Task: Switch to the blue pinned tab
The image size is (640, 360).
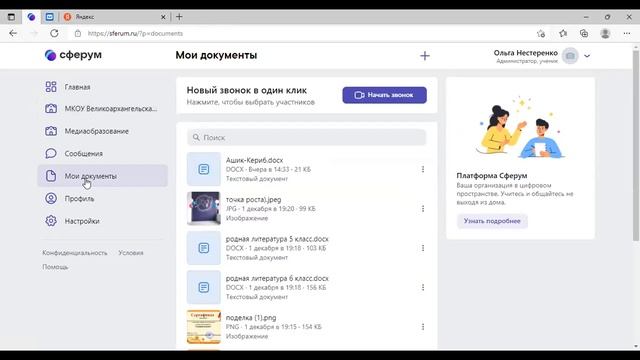Action: pos(49,17)
